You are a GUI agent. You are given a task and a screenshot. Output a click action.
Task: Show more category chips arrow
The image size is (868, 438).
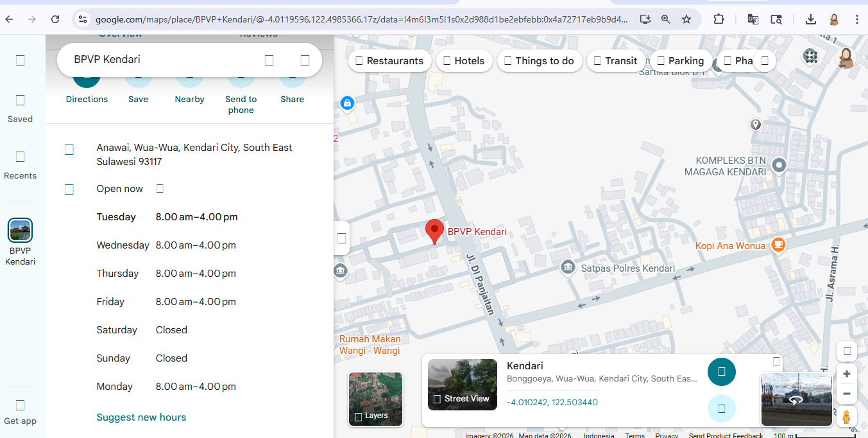tap(765, 61)
